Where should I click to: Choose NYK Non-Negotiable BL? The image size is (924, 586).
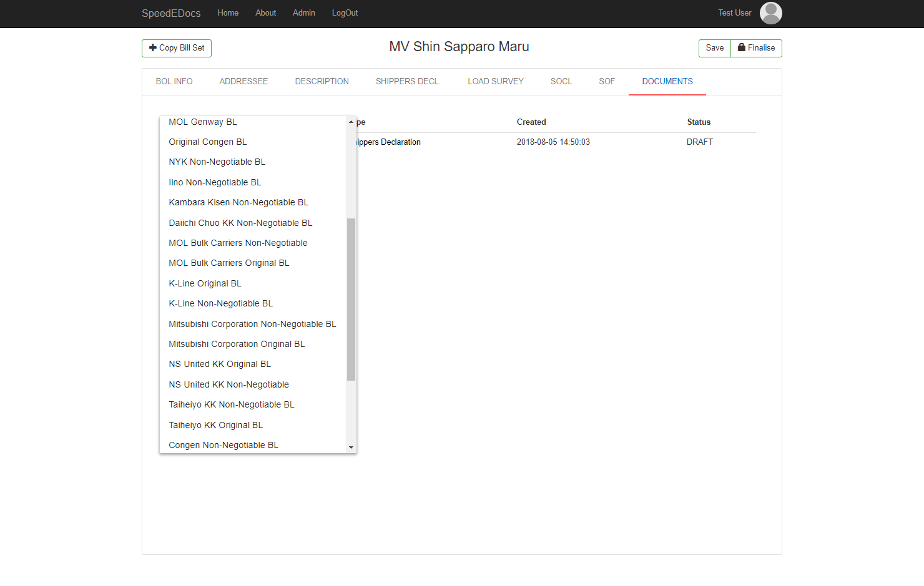click(253, 162)
